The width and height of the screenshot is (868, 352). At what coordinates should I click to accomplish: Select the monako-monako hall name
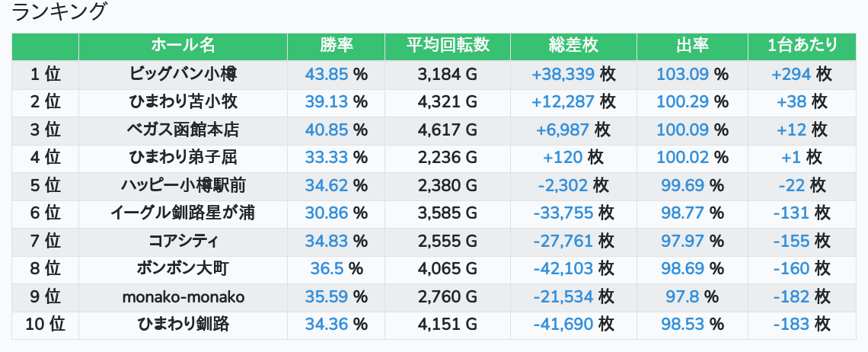pos(183,297)
